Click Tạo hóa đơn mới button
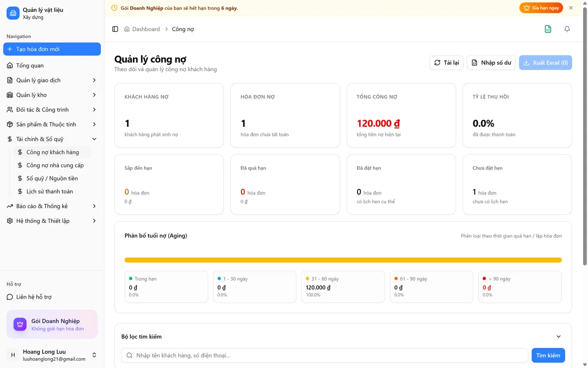Image resolution: width=588 pixels, height=368 pixels. (x=52, y=49)
